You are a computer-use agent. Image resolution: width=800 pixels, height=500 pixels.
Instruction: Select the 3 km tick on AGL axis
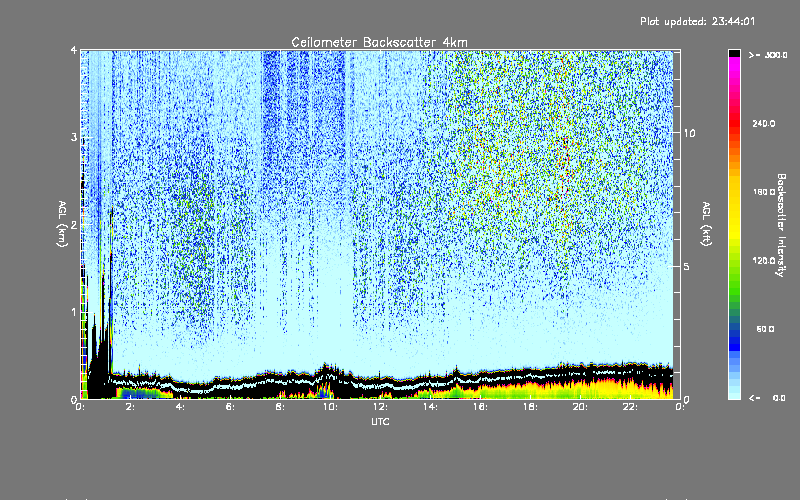[x=74, y=137]
